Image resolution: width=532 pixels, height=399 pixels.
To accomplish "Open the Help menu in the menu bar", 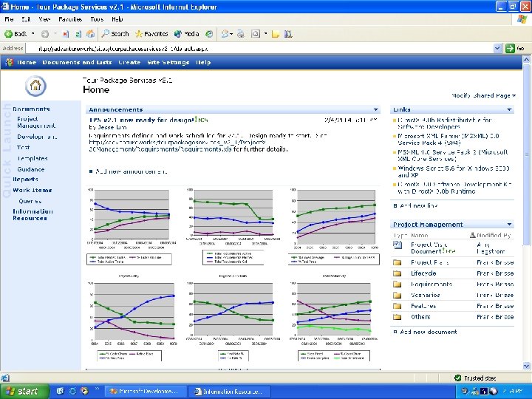I will pyautogui.click(x=117, y=19).
